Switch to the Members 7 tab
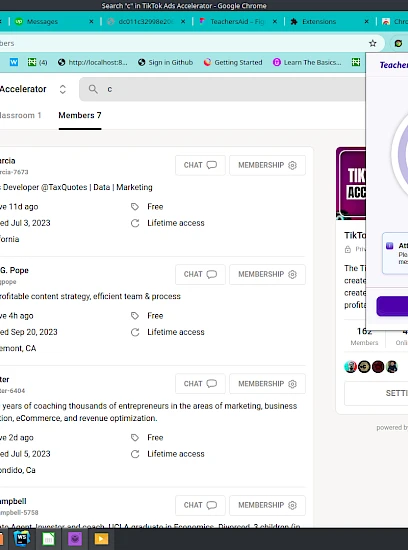 coord(80,115)
